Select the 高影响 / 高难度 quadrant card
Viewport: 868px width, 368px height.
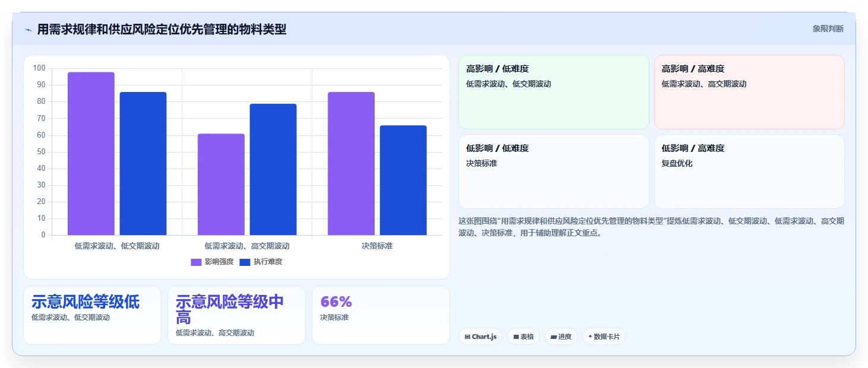pyautogui.click(x=749, y=92)
